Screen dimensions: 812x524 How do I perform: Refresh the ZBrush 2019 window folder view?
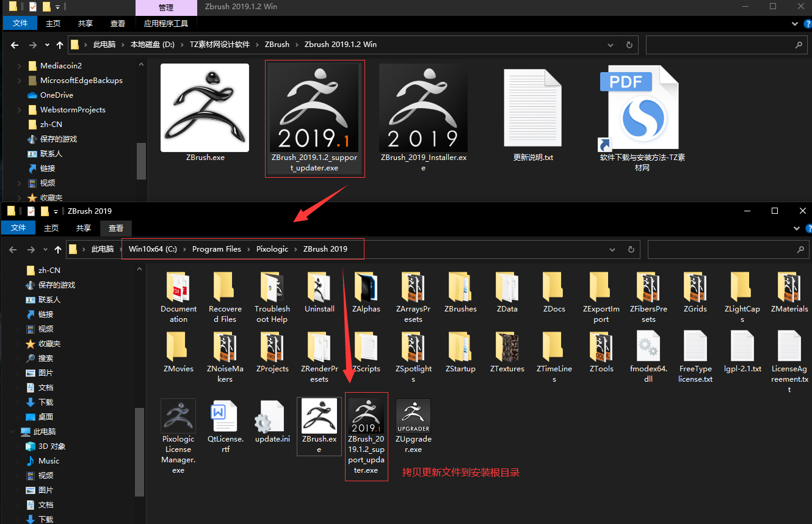click(x=631, y=249)
